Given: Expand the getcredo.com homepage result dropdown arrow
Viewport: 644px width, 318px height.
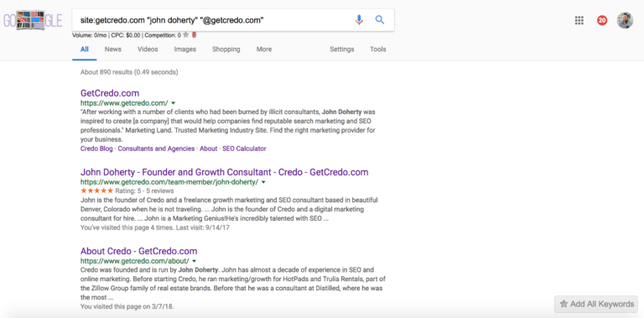Looking at the screenshot, I should pyautogui.click(x=174, y=102).
